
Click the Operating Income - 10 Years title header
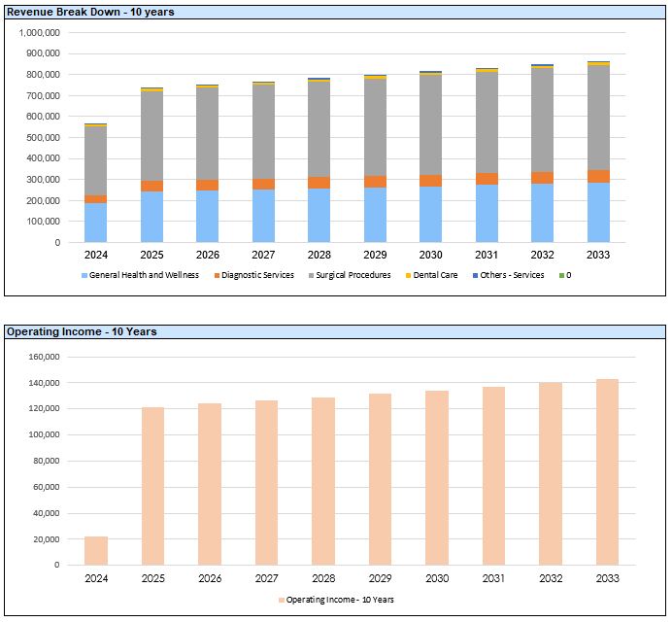coord(82,331)
